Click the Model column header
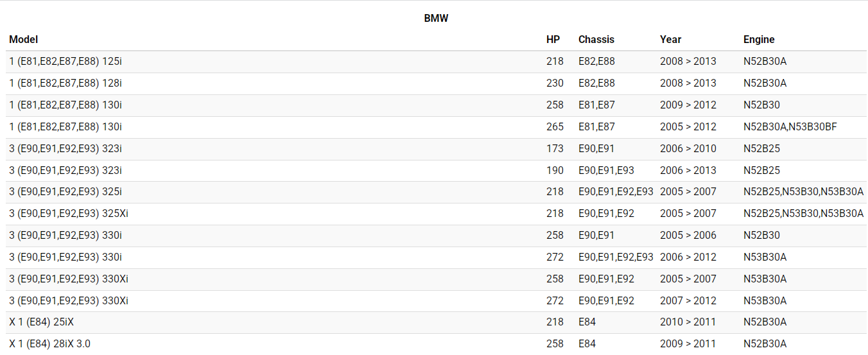The height and width of the screenshot is (355, 868). 24,40
